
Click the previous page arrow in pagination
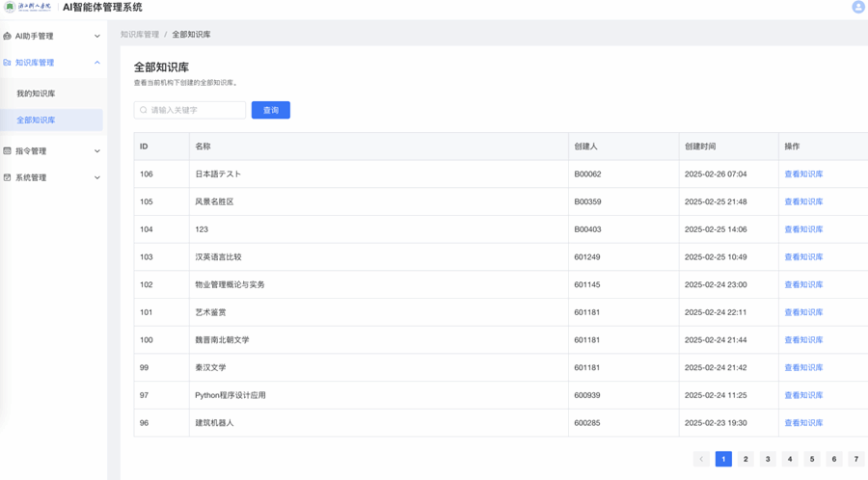point(701,460)
